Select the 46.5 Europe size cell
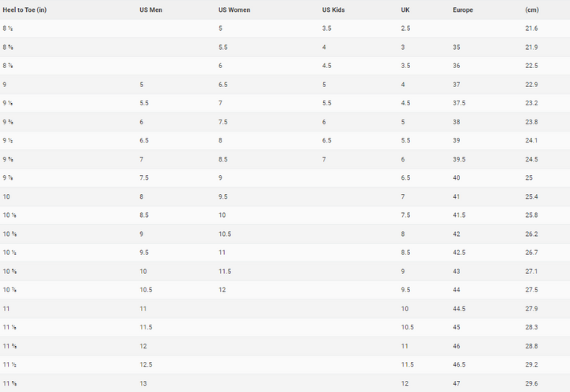Screen dimensions: 570x392 pos(461,364)
